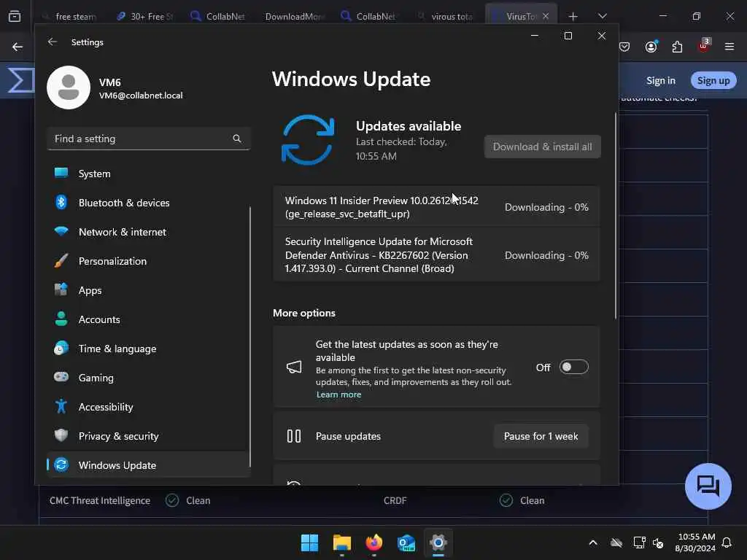Click the Updates available sync icon
747x560 pixels.
pyautogui.click(x=308, y=140)
